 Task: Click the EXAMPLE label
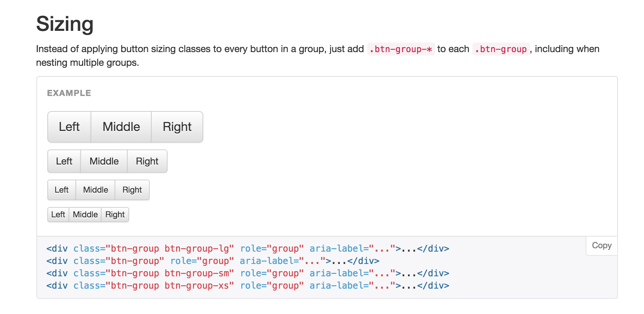[69, 93]
